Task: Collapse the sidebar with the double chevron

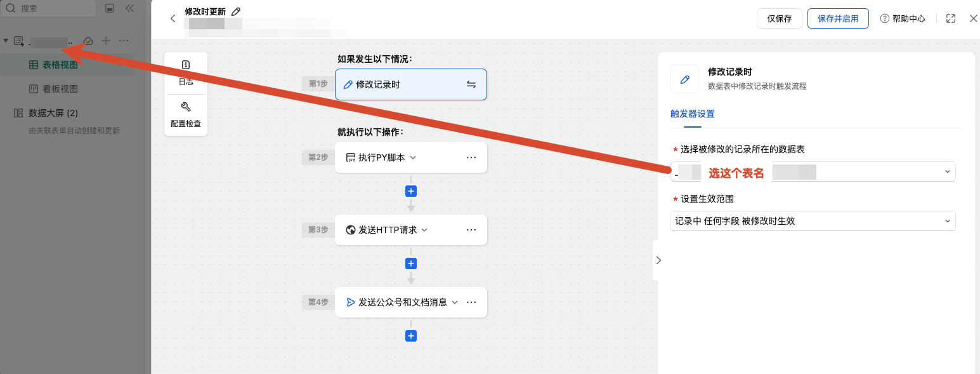Action: pyautogui.click(x=130, y=8)
